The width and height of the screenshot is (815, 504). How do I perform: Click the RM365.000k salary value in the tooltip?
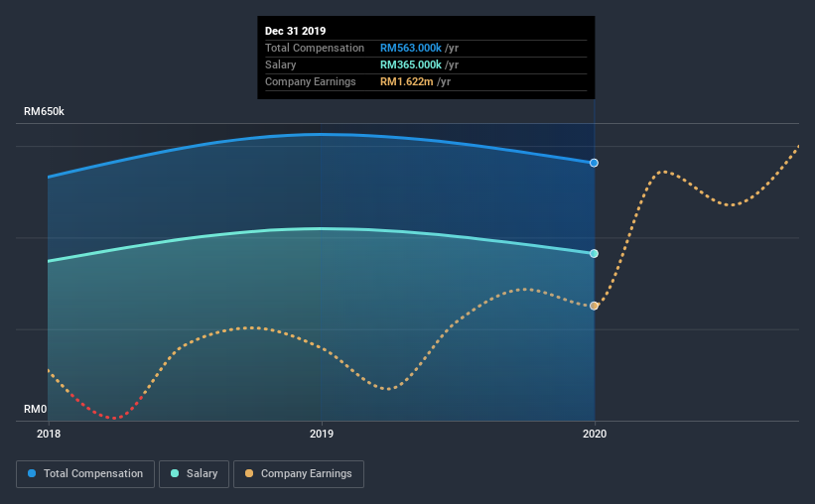click(411, 64)
